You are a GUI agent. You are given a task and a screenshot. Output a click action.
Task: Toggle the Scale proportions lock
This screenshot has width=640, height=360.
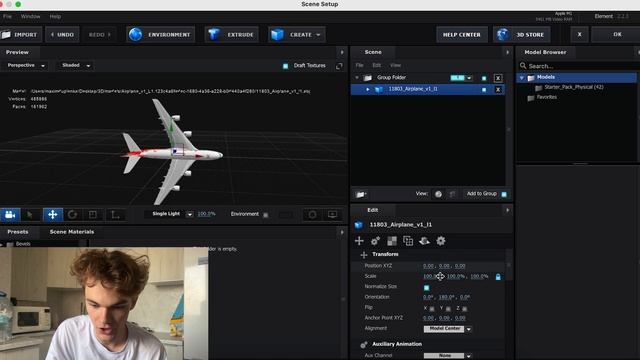(x=498, y=277)
